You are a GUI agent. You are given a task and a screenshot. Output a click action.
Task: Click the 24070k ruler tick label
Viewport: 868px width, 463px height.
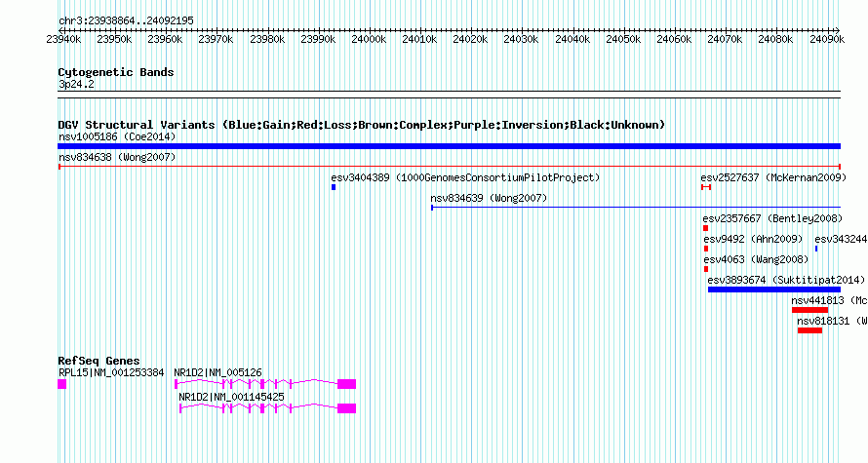pyautogui.click(x=725, y=39)
